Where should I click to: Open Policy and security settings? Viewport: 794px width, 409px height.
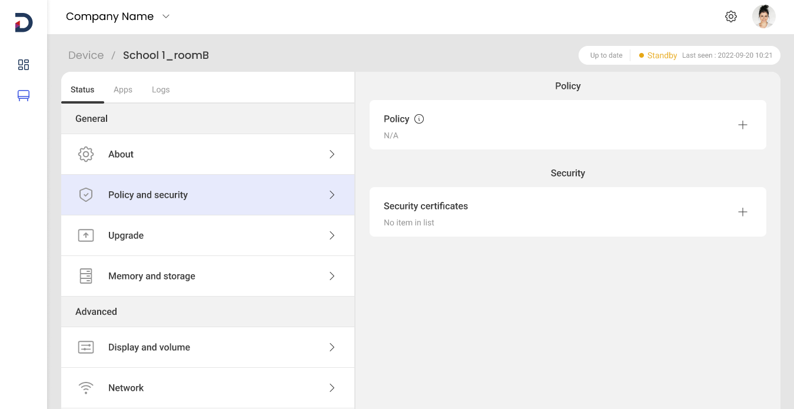tap(208, 195)
